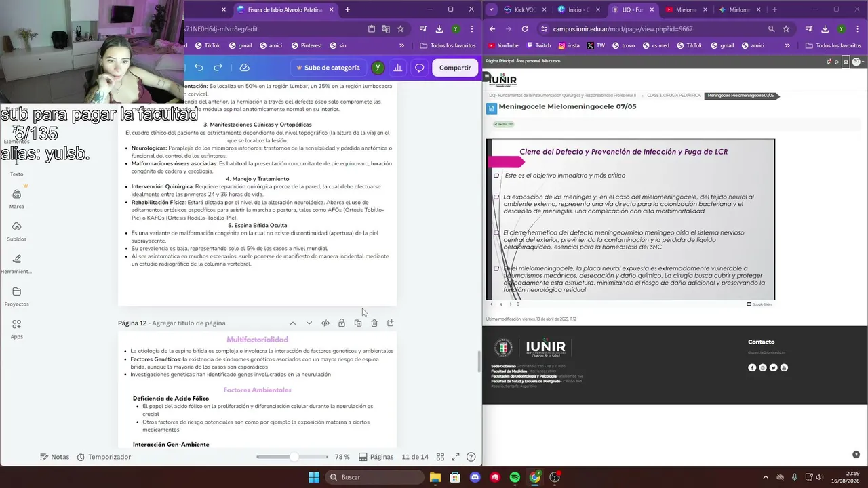Viewport: 868px width, 488px height.
Task: Edit Página 12 title field
Action: pos(189,323)
